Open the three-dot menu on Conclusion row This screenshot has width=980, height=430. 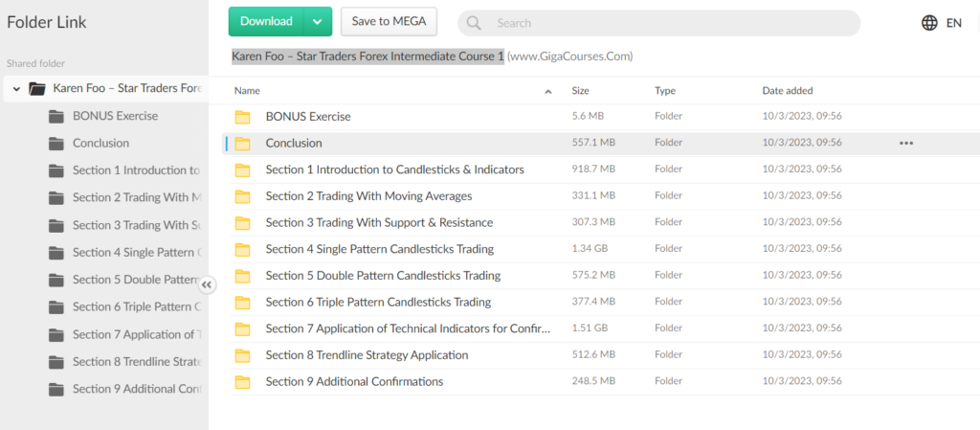905,143
